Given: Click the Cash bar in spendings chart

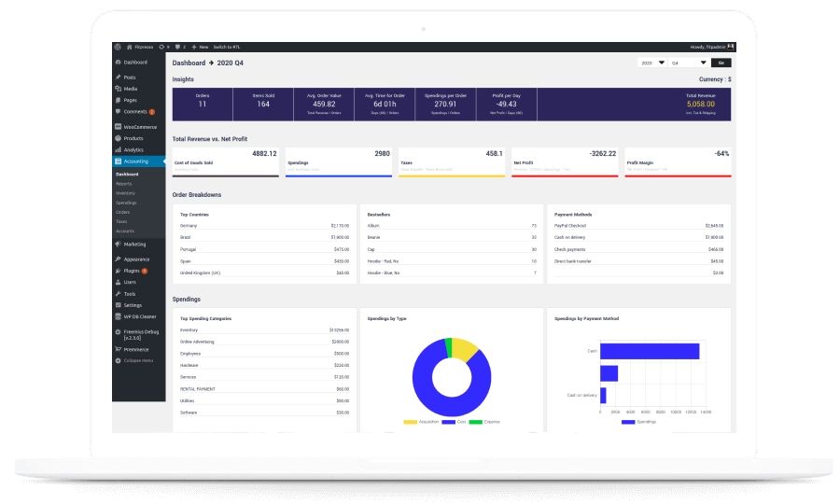Looking at the screenshot, I should (x=650, y=351).
